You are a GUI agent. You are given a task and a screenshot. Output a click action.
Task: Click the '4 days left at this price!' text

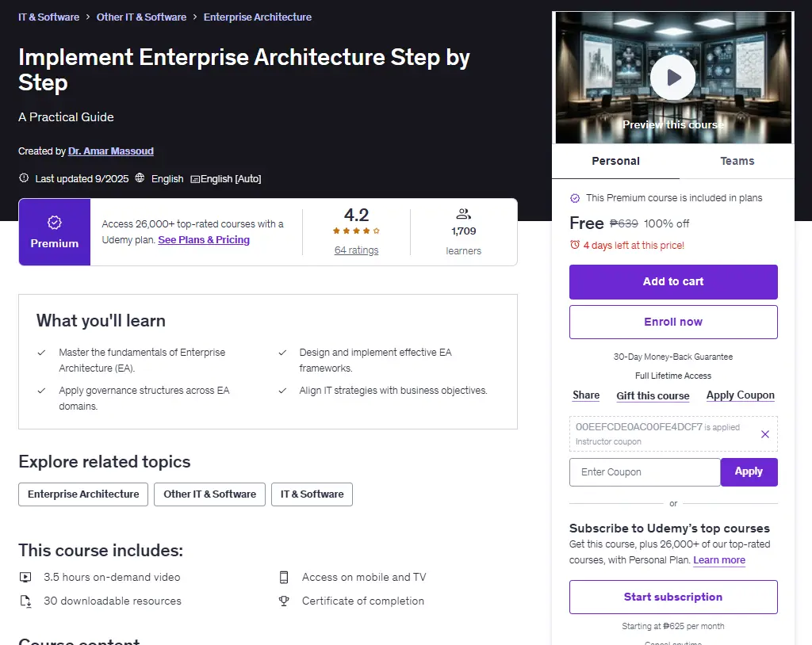pos(634,246)
